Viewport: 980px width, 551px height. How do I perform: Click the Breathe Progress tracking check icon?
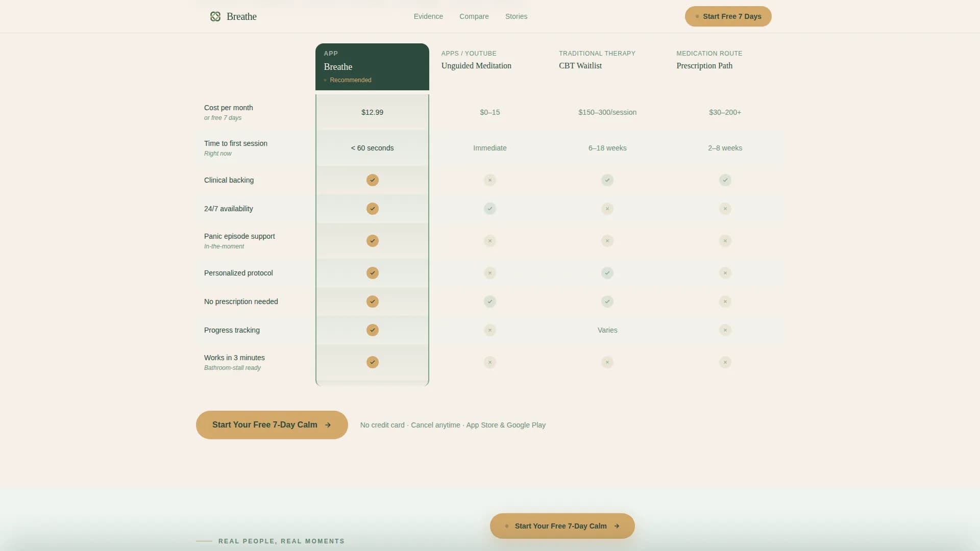pyautogui.click(x=372, y=330)
